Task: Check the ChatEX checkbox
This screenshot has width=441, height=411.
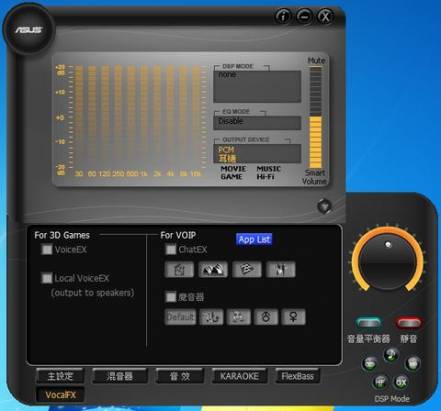Action: (171, 249)
